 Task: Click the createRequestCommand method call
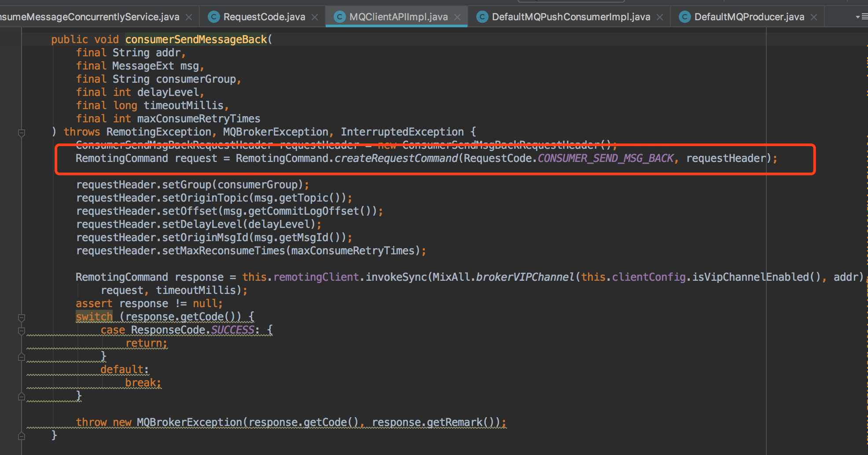tap(396, 158)
